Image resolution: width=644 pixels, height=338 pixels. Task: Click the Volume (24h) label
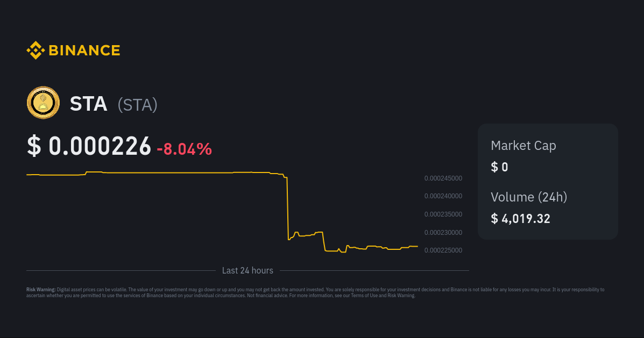tap(529, 197)
